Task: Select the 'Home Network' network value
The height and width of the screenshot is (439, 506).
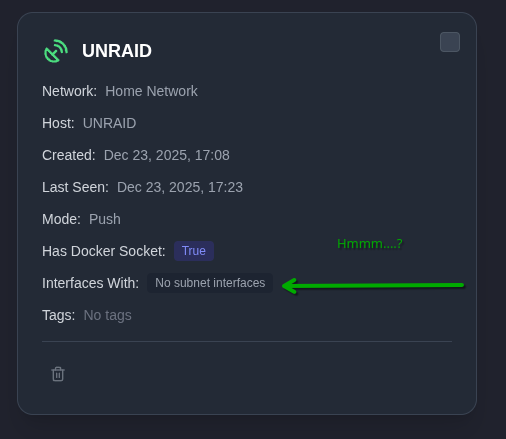Action: [151, 91]
